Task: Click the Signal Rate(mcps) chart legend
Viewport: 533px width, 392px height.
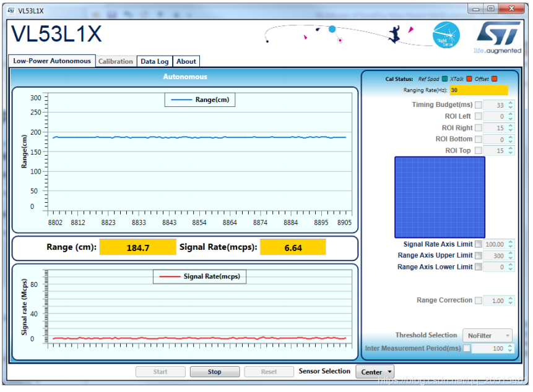Action: (x=200, y=277)
